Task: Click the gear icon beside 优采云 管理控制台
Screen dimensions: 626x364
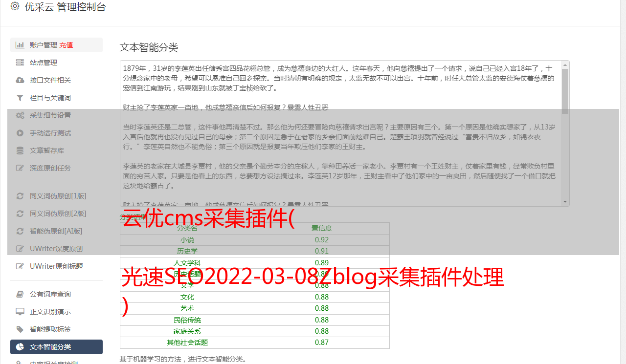Action: (15, 6)
